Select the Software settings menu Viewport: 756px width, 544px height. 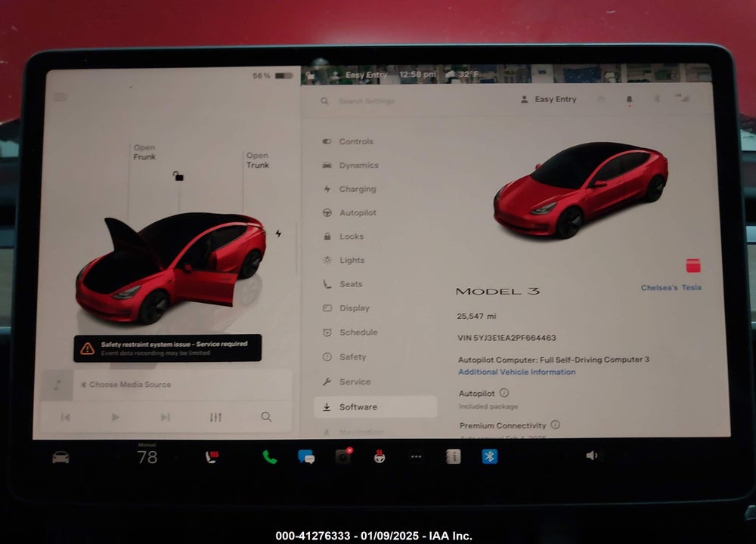pyautogui.click(x=376, y=407)
